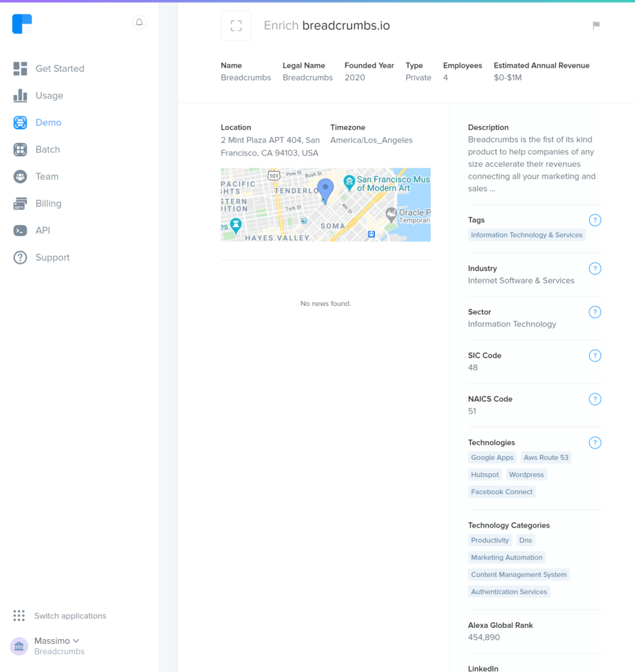Screen dimensions: 635x672
Task: Open help icon for SIC Code
Action: tap(595, 356)
